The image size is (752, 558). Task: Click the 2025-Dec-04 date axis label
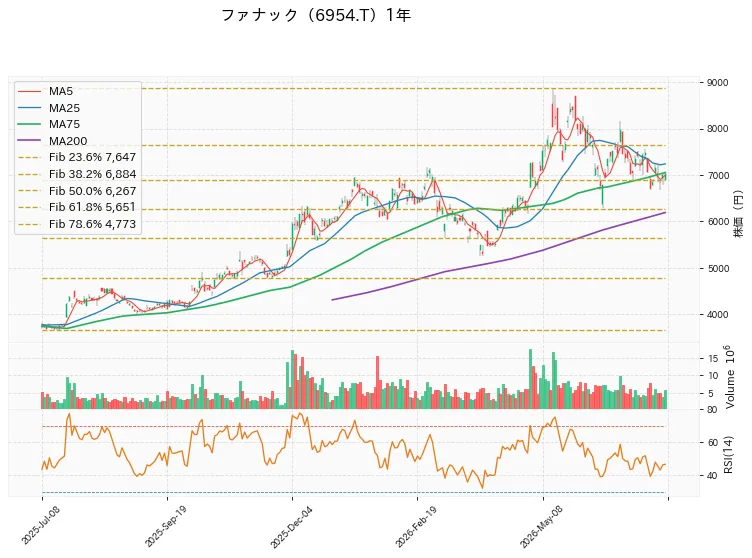coord(291,526)
